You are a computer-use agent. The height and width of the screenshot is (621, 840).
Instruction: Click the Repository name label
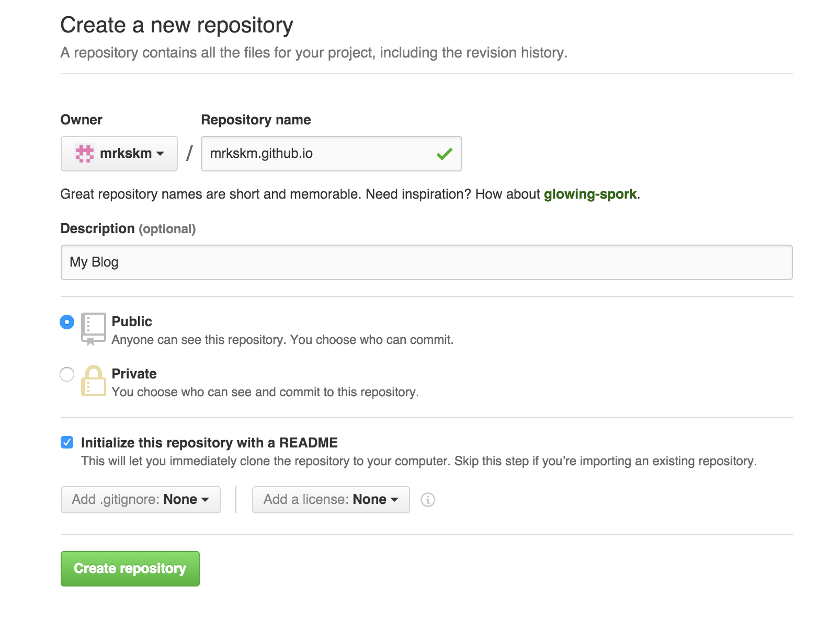point(256,120)
